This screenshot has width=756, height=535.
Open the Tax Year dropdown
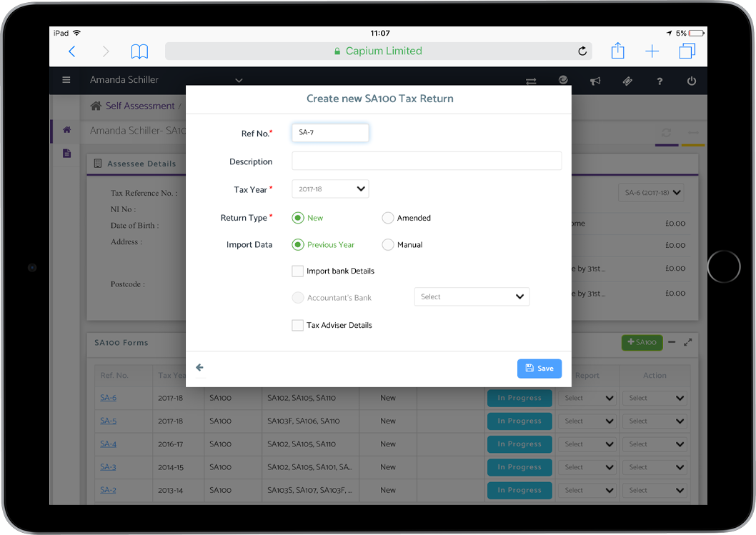(330, 189)
